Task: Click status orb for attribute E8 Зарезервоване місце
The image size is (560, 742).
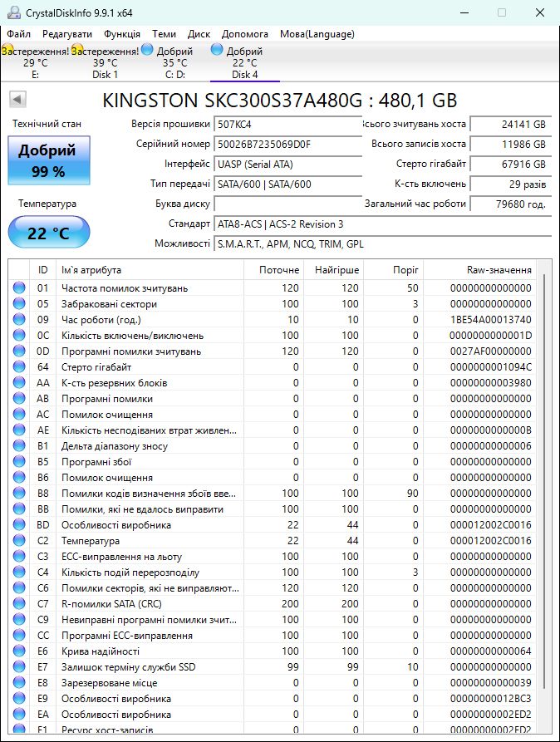Action: click(19, 682)
